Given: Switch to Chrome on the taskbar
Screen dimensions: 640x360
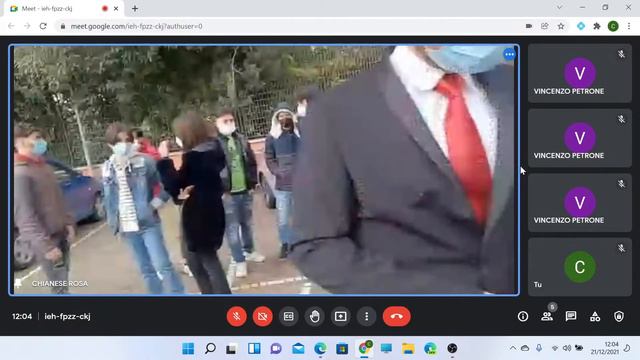Looking at the screenshot, I should coord(364,349).
